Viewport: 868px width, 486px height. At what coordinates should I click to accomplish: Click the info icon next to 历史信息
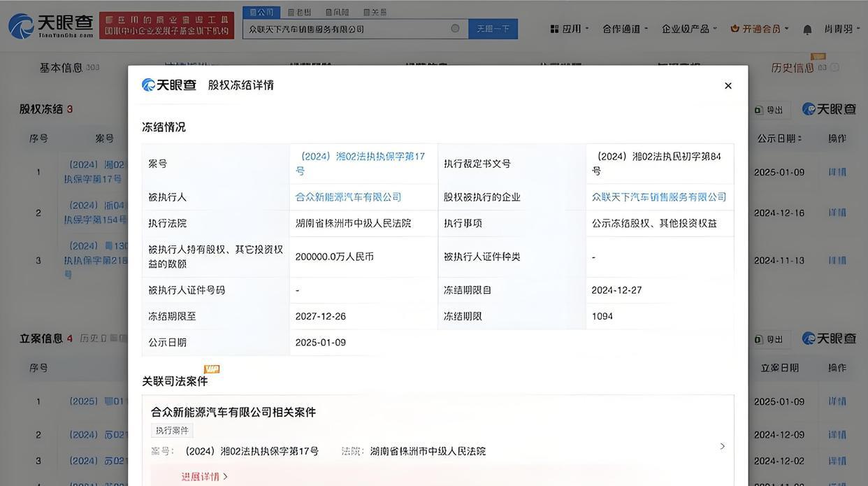point(834,67)
